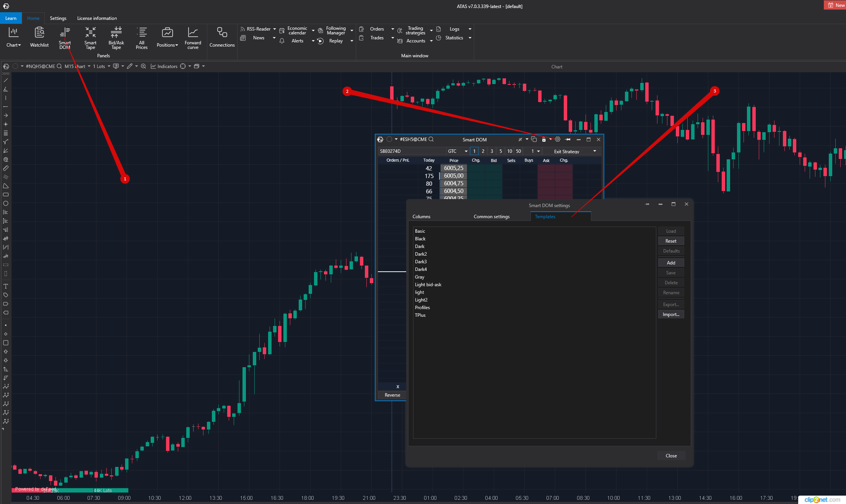Select the Text drawing tool

[6, 286]
